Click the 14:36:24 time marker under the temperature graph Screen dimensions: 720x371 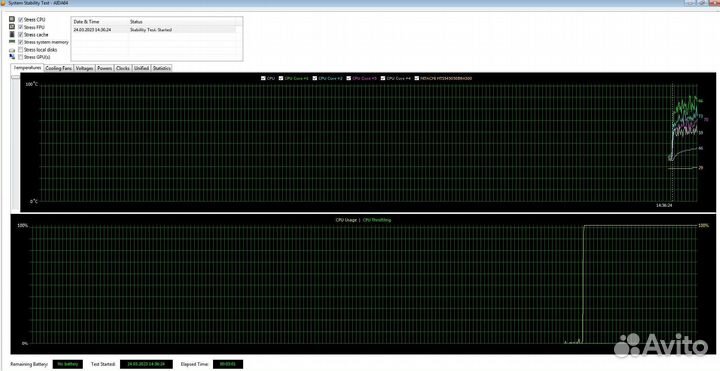pyautogui.click(x=664, y=205)
